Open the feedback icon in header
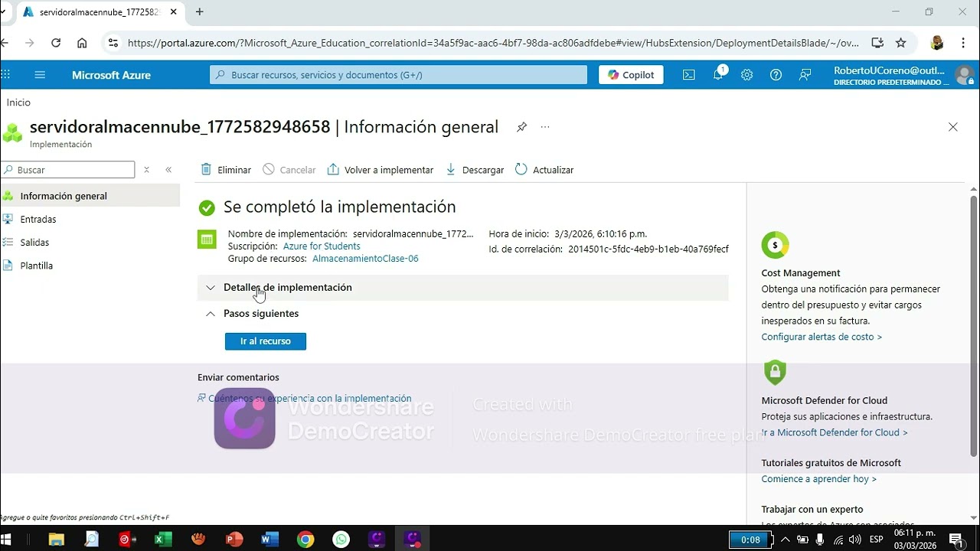980x551 pixels. tap(805, 75)
